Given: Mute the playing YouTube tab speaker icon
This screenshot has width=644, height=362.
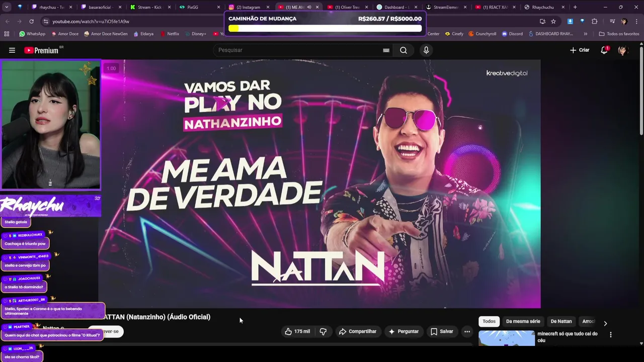Looking at the screenshot, I should point(309,7).
